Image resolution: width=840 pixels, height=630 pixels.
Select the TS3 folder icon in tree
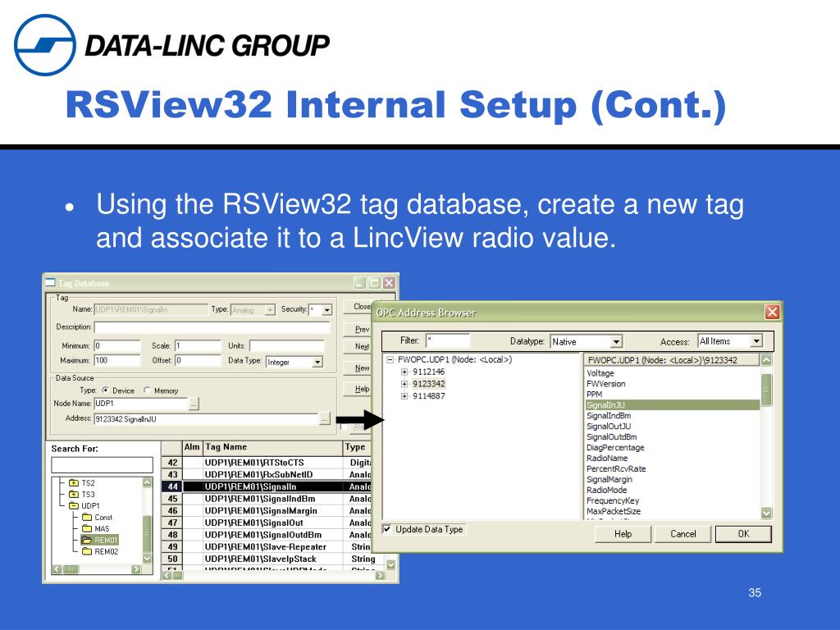click(74, 494)
